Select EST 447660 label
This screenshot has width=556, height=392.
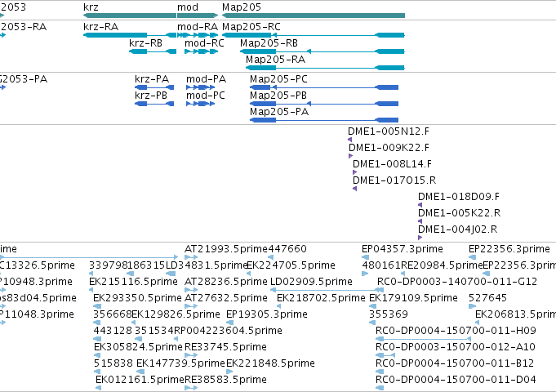tap(287, 249)
